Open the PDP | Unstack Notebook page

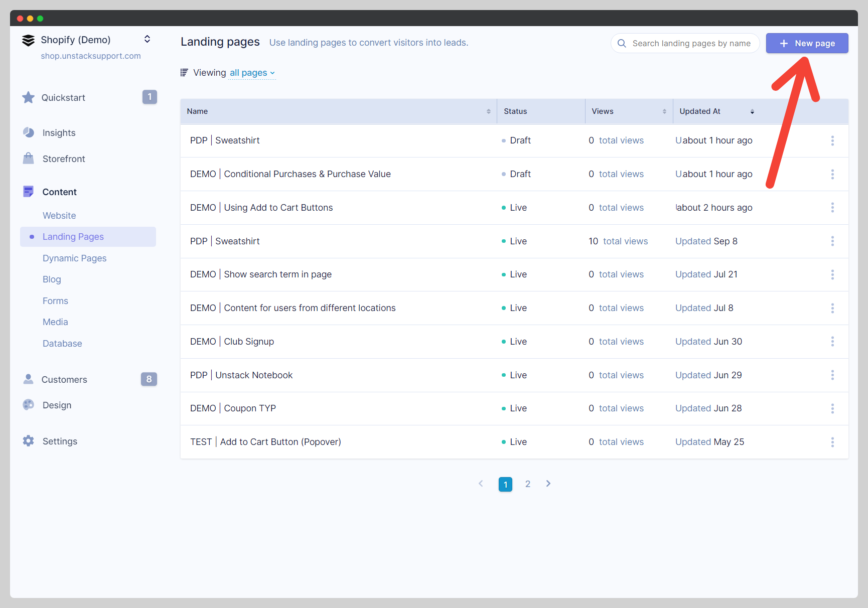coord(241,375)
